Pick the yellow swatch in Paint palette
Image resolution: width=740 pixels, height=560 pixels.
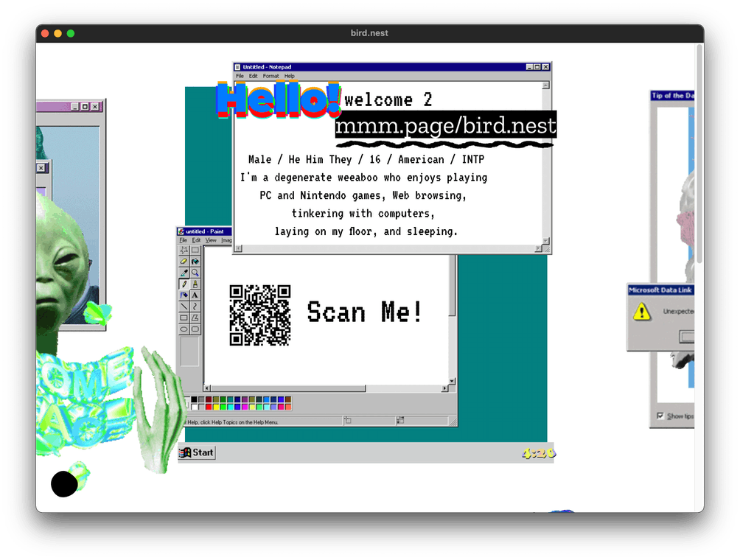216,407
